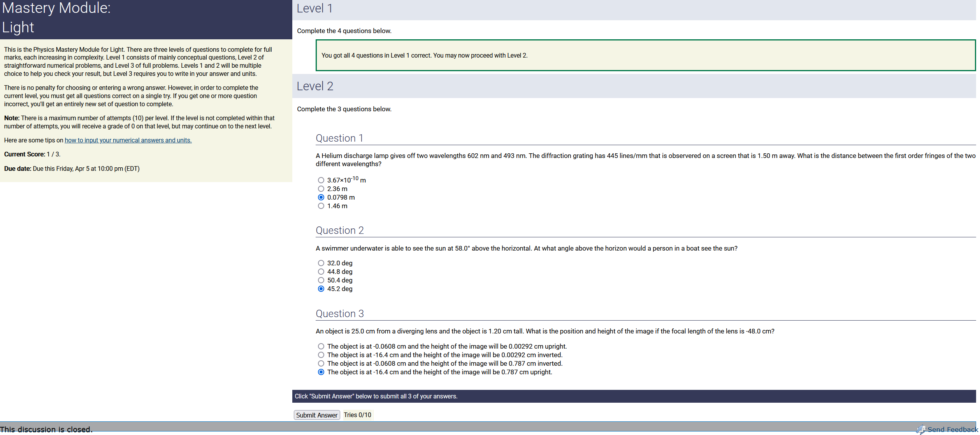
Task: Pick -16.4 cm, 0.787 cm upright option
Action: coord(321,372)
